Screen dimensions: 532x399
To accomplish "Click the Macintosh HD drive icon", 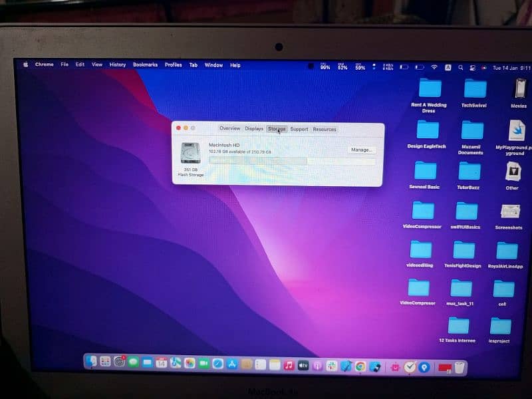I will point(191,154).
